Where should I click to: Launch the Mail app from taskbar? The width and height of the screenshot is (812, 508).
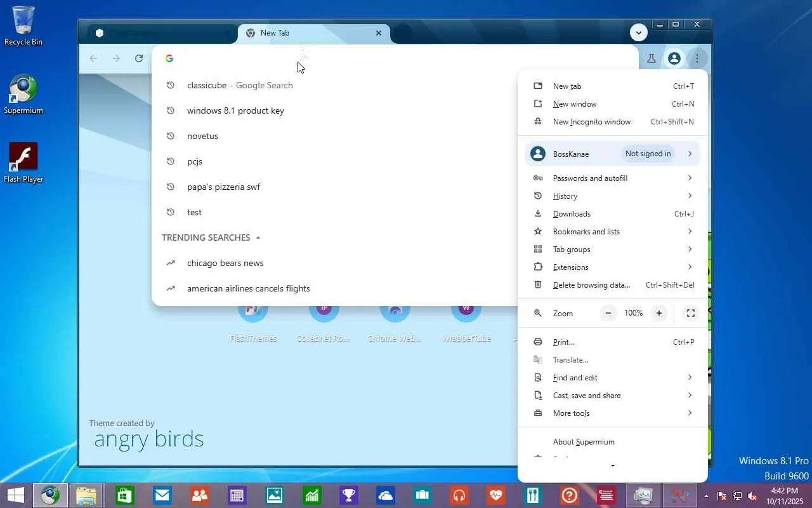point(162,495)
